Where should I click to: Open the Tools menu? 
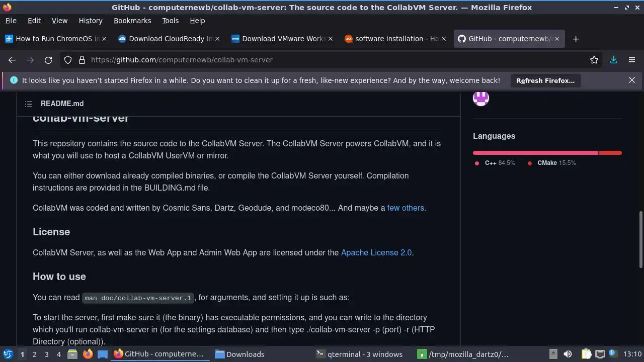tap(170, 21)
